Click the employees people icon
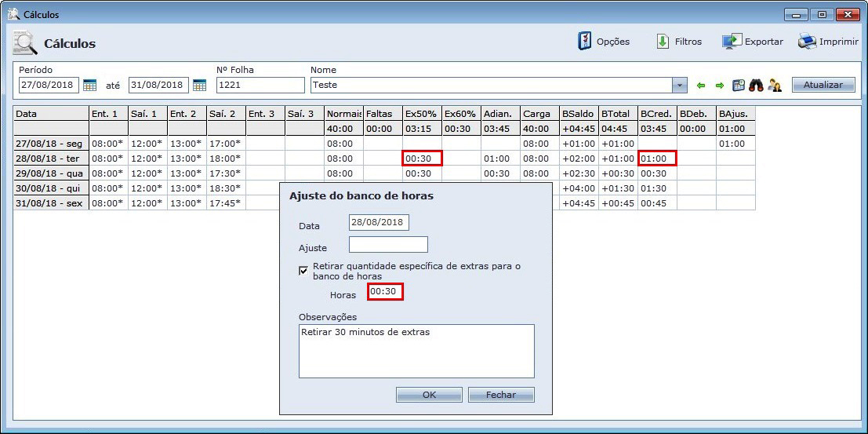This screenshot has width=868, height=434. tap(775, 86)
